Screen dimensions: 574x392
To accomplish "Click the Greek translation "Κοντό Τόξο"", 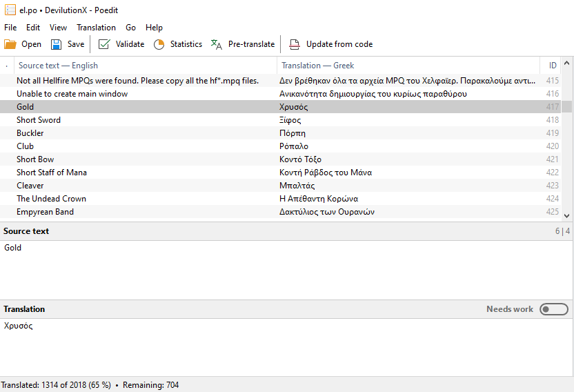I will point(300,159).
